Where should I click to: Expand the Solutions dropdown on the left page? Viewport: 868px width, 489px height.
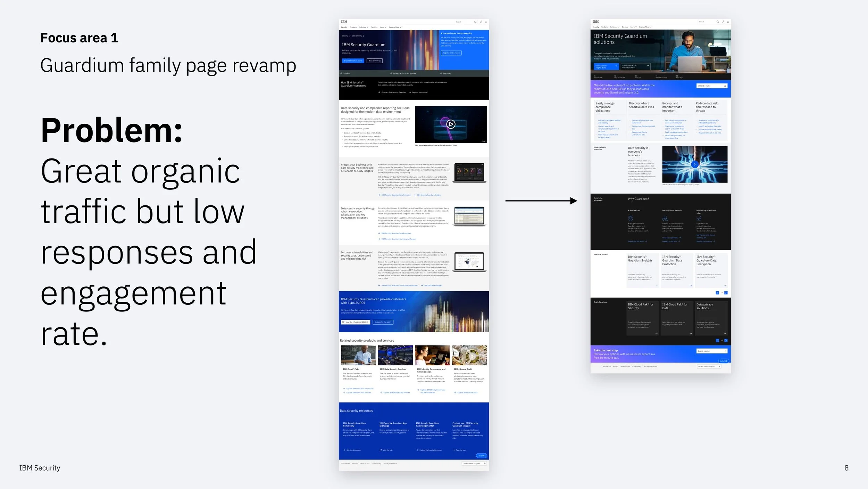tap(364, 27)
